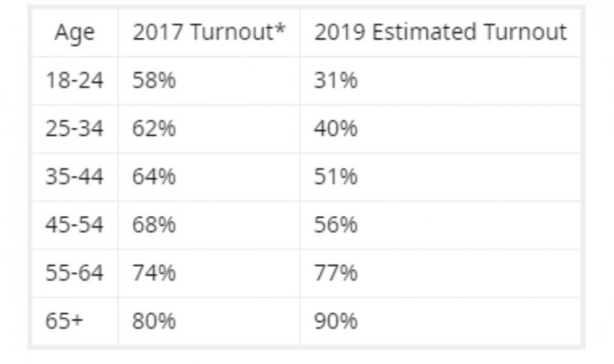Select the 90% estimated turnout cell

(336, 321)
